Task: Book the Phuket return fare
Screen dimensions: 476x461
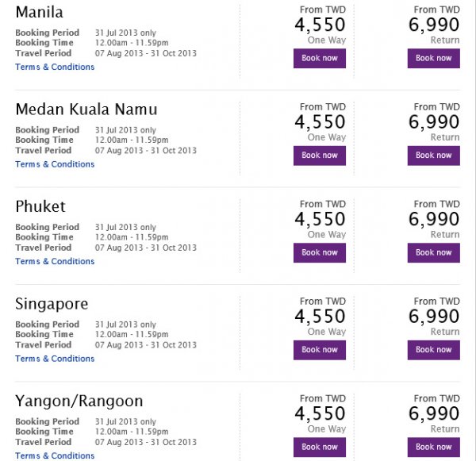Action: (433, 252)
